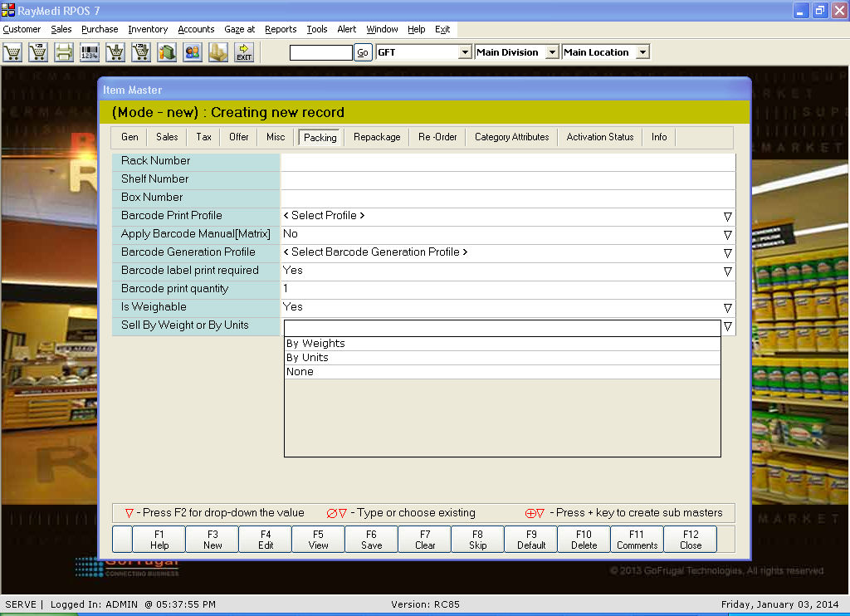Click the printer icon in toolbar
The image size is (850, 616).
pos(64,52)
